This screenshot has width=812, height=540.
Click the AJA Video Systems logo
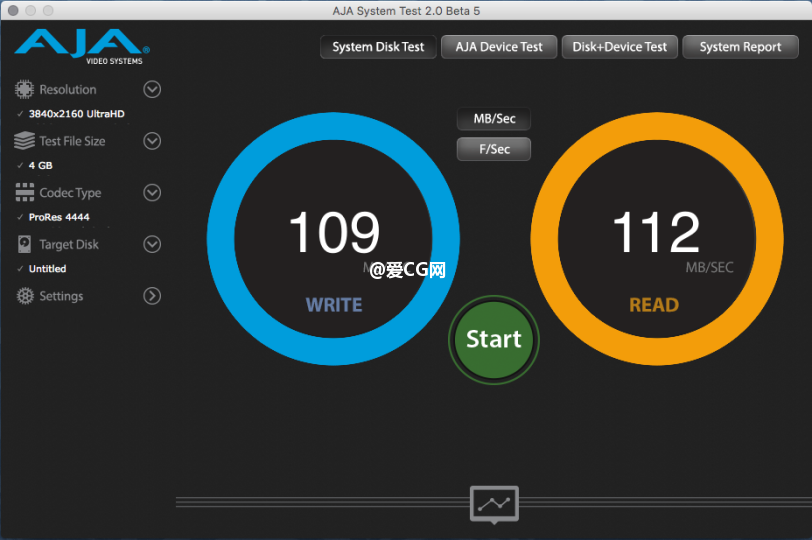pyautogui.click(x=82, y=47)
